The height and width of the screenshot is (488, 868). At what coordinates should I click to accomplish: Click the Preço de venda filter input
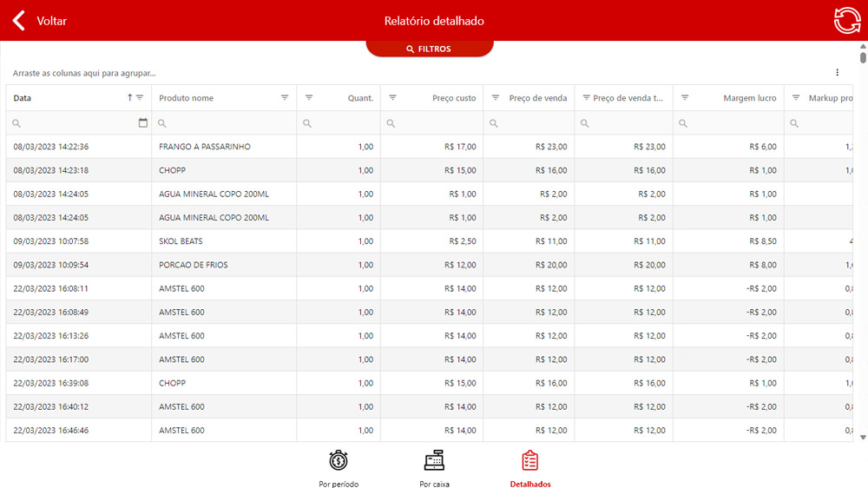[534, 123]
